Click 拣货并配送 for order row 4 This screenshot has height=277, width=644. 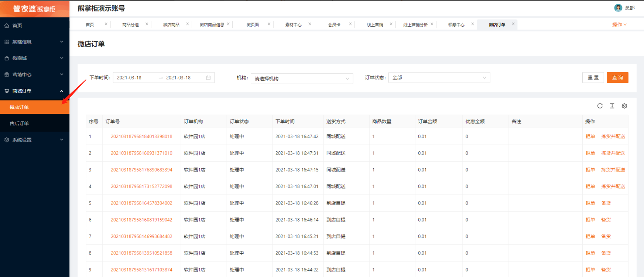click(613, 186)
